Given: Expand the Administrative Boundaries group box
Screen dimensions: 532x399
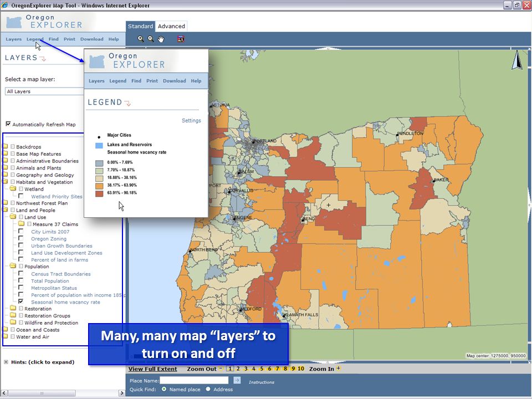Looking at the screenshot, I should tap(13, 161).
